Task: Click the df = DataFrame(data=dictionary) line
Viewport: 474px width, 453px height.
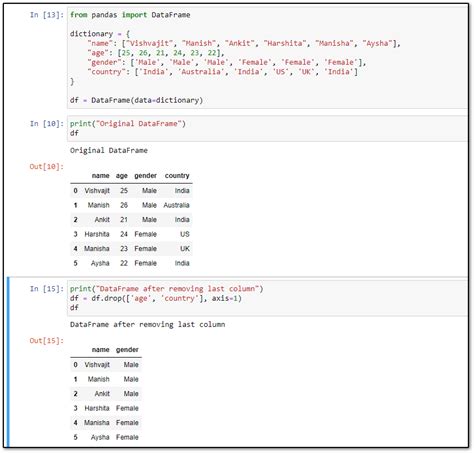Action: coord(136,100)
